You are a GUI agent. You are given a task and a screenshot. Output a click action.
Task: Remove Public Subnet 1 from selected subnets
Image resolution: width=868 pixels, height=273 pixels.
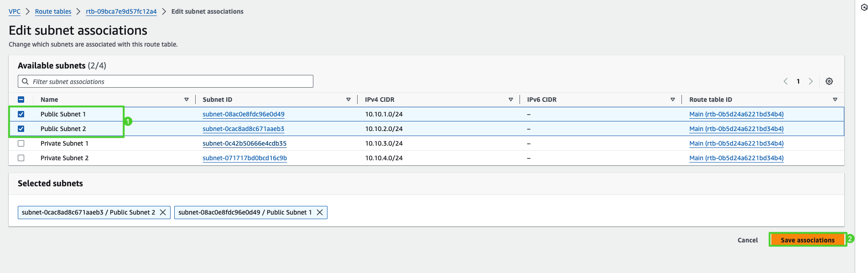pyautogui.click(x=320, y=212)
